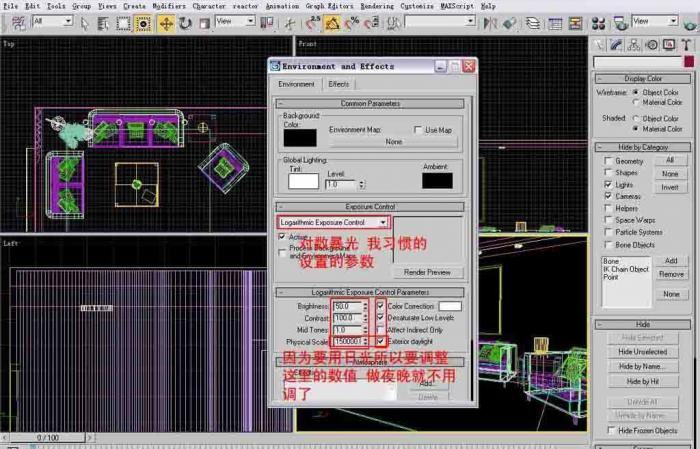Open Select by Name list tool
The width and height of the screenshot is (700, 449).
click(x=103, y=23)
